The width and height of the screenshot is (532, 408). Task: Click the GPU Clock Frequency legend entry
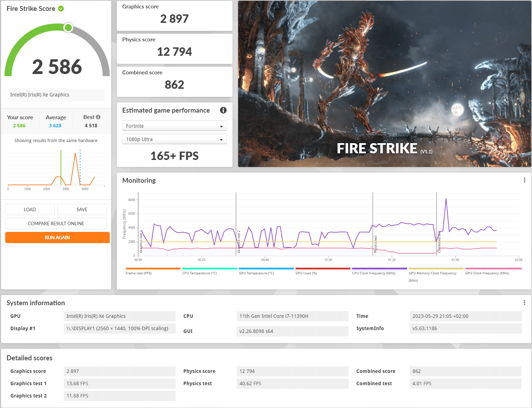pos(487,273)
